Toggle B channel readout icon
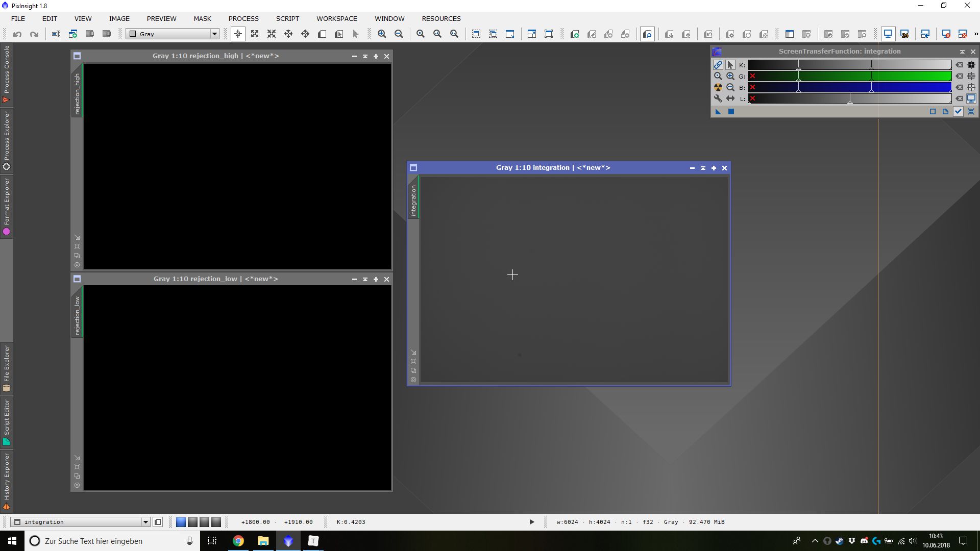 pos(971,87)
